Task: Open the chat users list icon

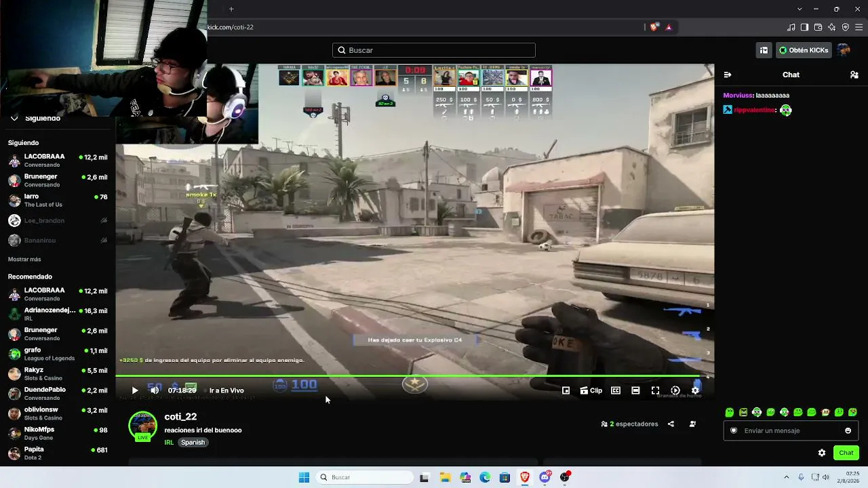Action: click(x=854, y=75)
